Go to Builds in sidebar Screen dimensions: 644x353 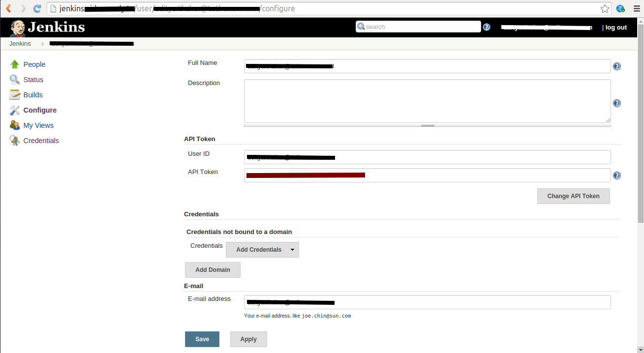tap(33, 95)
